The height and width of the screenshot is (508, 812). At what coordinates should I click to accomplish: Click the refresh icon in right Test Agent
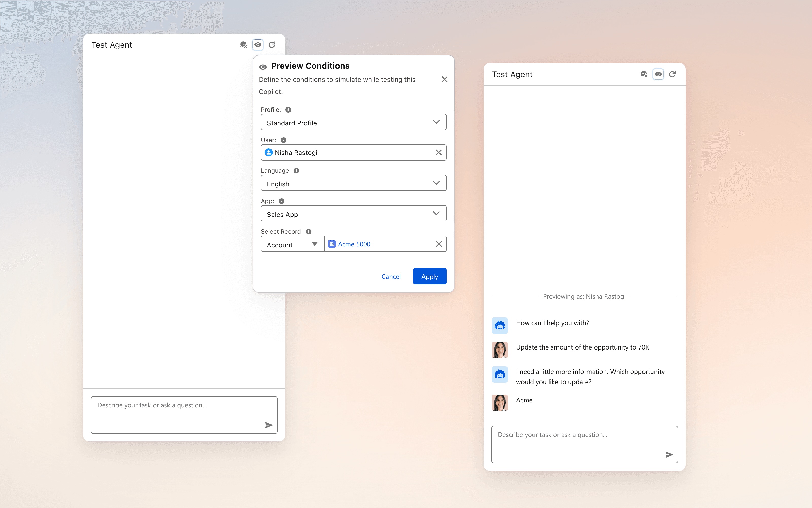(672, 74)
